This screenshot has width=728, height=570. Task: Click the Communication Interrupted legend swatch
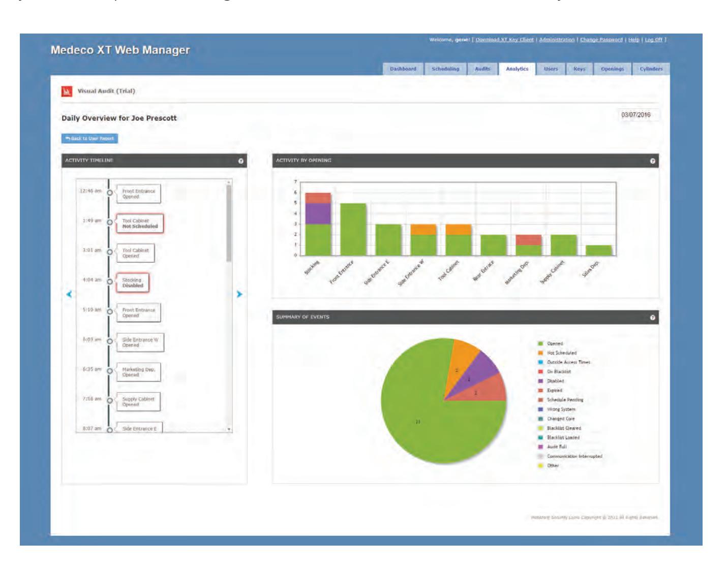(541, 457)
